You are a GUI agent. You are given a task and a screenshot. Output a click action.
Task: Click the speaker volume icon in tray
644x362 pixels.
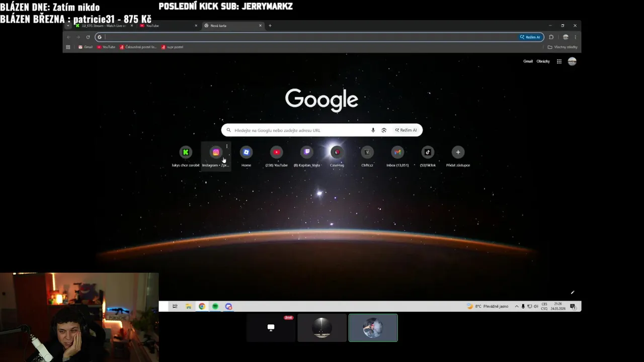coord(536,306)
